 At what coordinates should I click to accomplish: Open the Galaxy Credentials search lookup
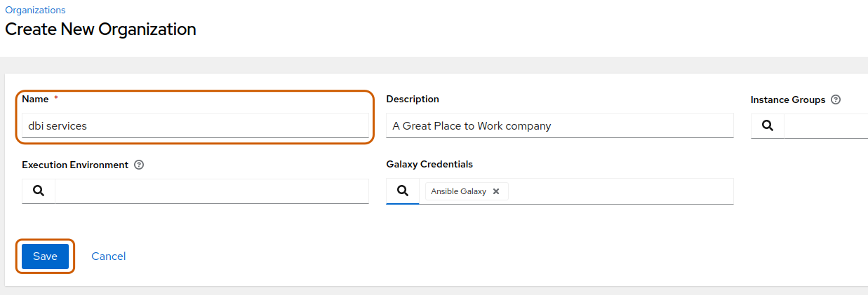403,191
